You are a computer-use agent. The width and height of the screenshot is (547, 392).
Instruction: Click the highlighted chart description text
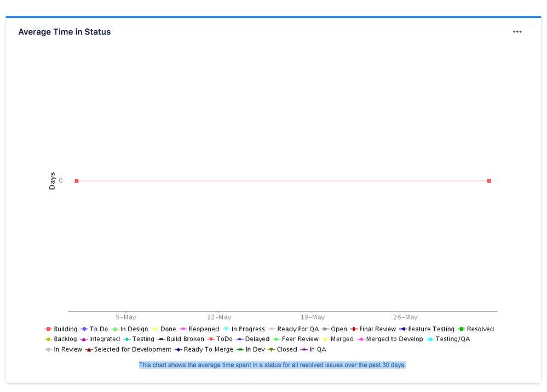(272, 365)
